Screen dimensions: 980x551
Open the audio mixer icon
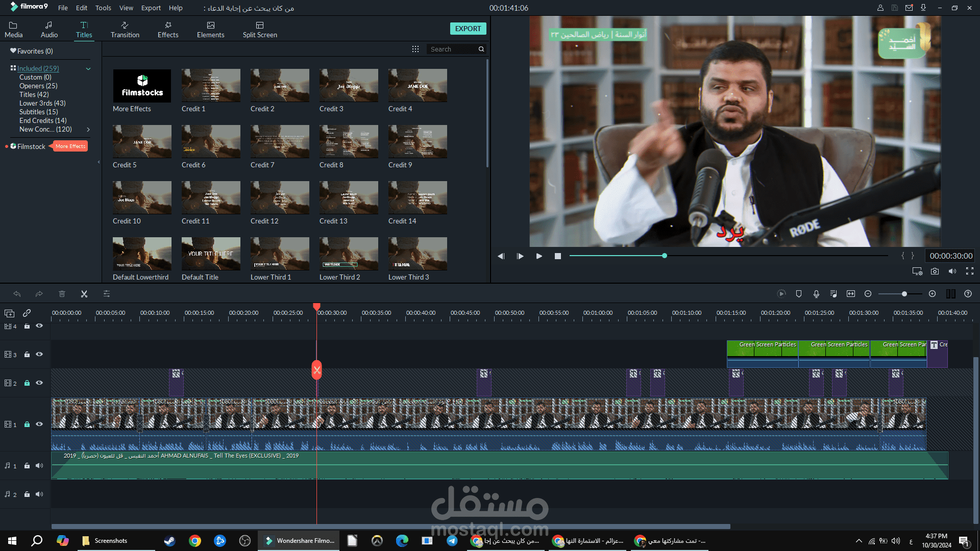834,294
